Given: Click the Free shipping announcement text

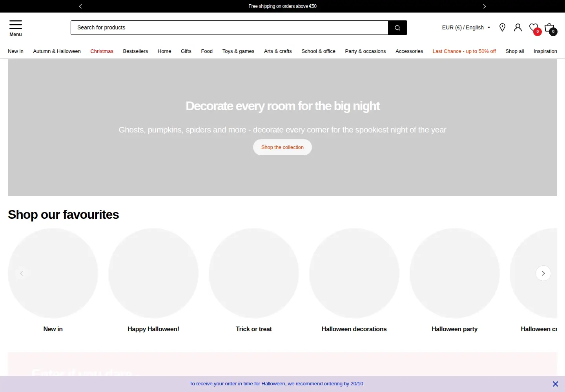Looking at the screenshot, I should pos(282,6).
